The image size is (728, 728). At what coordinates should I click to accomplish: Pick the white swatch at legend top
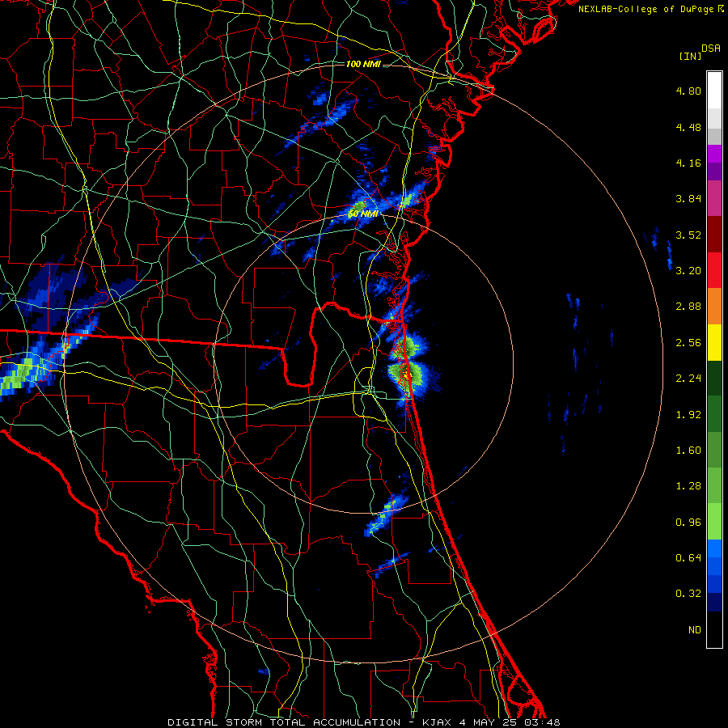(x=714, y=91)
